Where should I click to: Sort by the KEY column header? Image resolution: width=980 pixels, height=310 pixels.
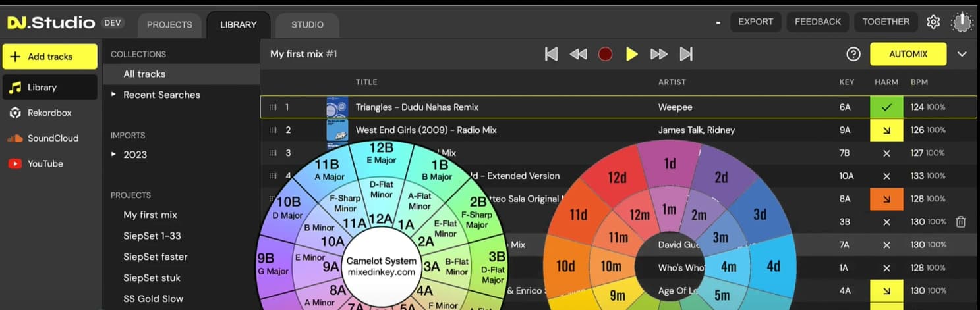tap(847, 82)
